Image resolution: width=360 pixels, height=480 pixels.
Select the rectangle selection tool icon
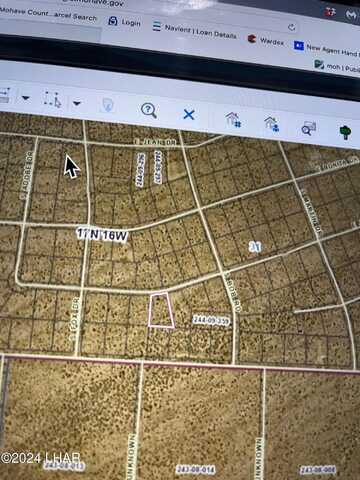53,100
